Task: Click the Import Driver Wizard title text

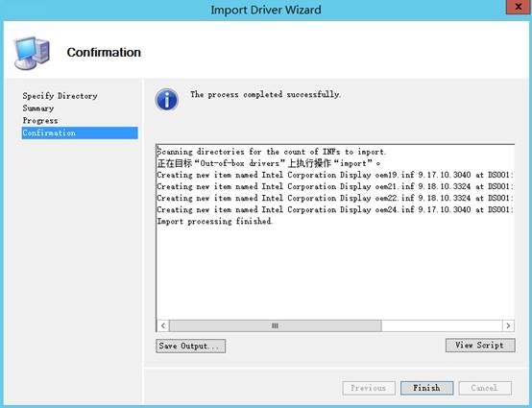Action: point(266,10)
